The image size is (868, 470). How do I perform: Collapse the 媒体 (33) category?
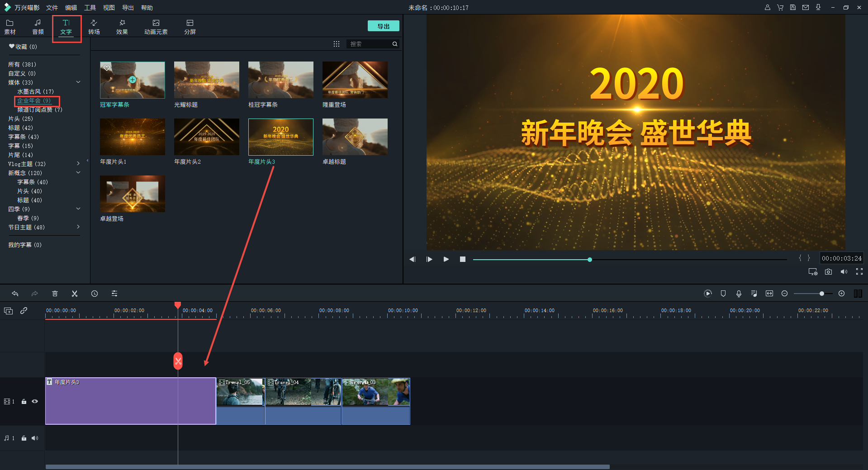click(x=78, y=82)
